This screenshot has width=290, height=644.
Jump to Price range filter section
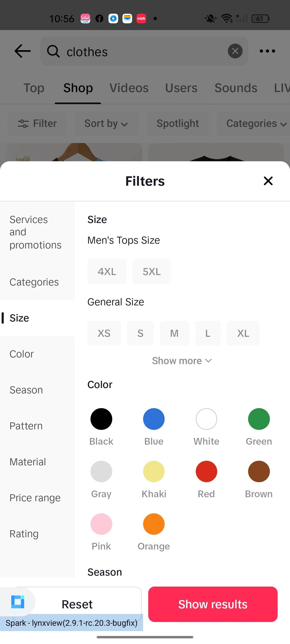pos(35,498)
